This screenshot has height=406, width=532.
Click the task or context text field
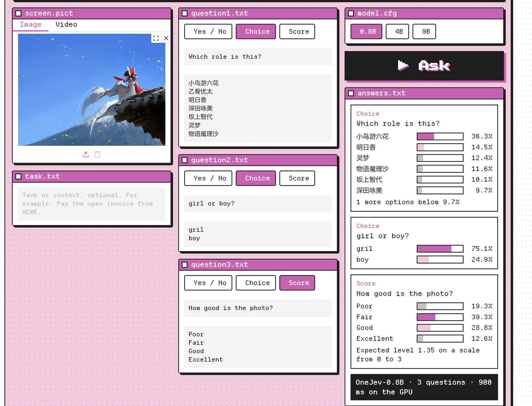point(91,204)
